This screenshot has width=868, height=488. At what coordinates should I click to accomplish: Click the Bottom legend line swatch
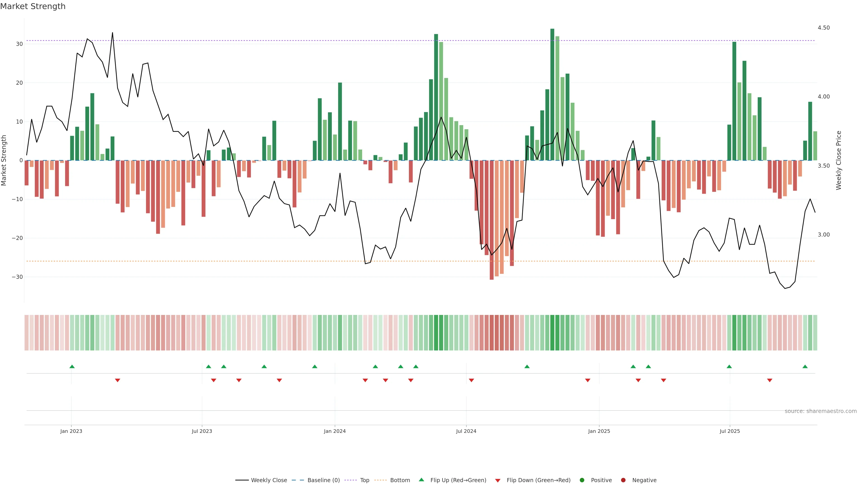pos(380,480)
